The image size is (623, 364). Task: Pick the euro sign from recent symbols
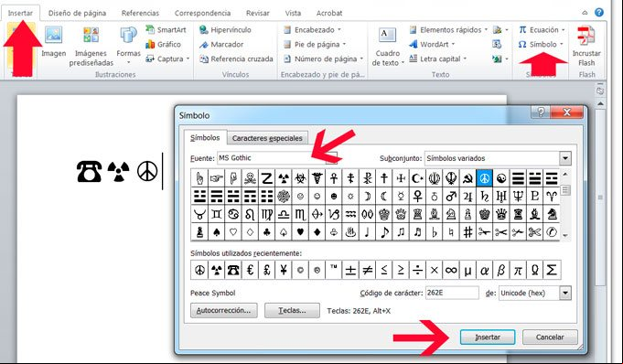[x=250, y=270]
